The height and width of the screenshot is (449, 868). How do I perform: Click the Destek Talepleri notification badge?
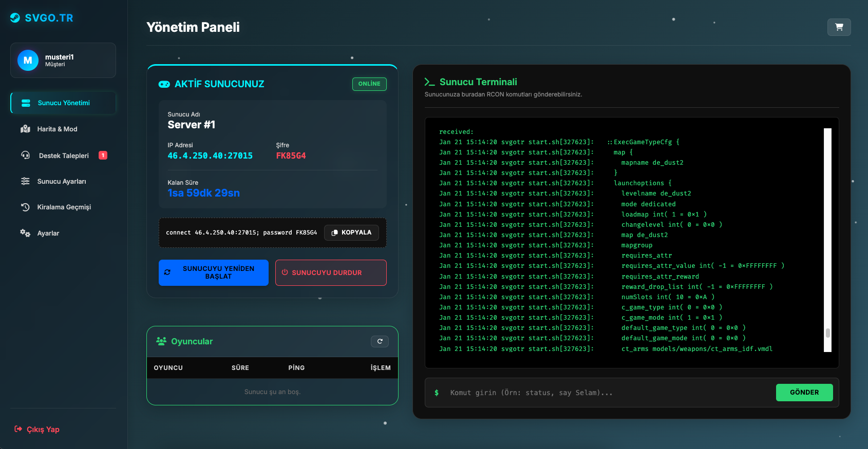pyautogui.click(x=103, y=155)
